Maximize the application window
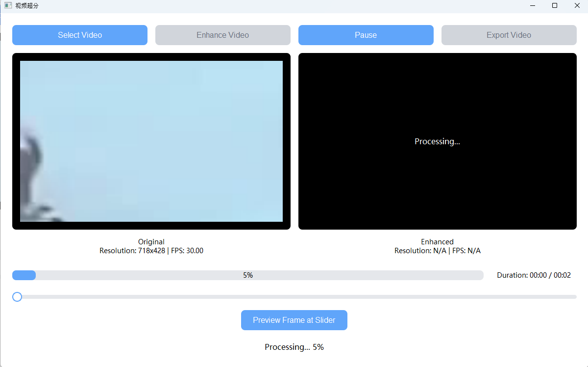588x367 pixels. [x=555, y=5]
